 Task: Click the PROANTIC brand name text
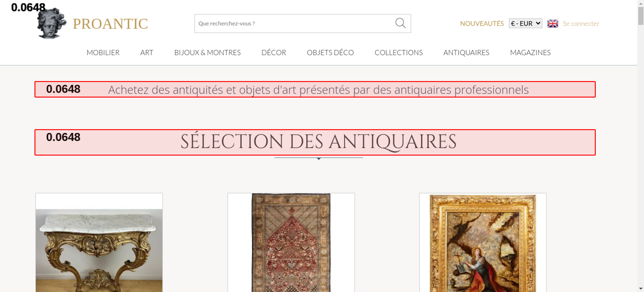[110, 24]
